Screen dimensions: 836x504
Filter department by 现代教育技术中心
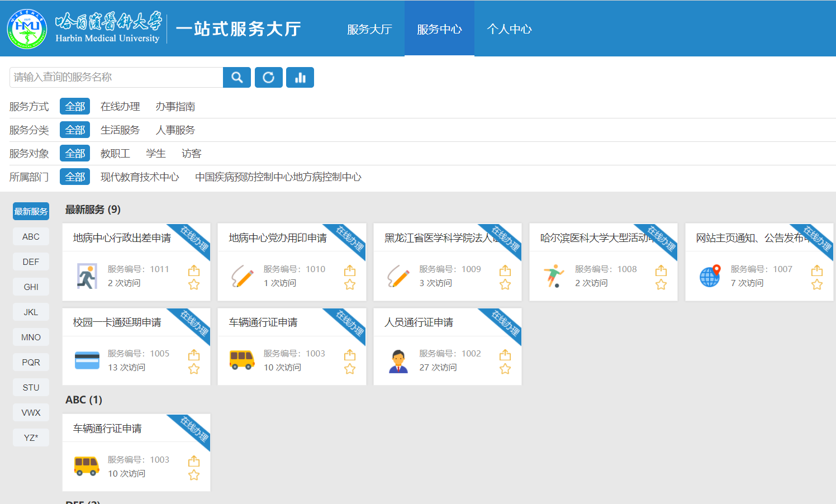140,177
